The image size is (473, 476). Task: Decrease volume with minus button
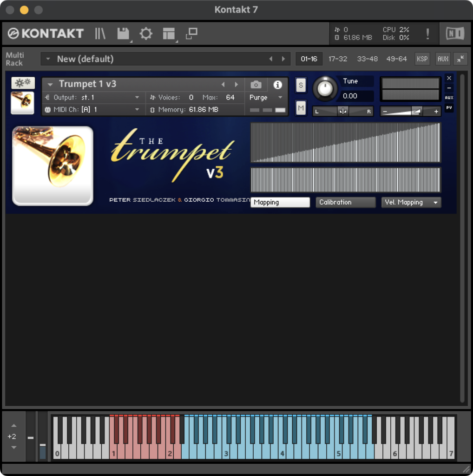385,112
